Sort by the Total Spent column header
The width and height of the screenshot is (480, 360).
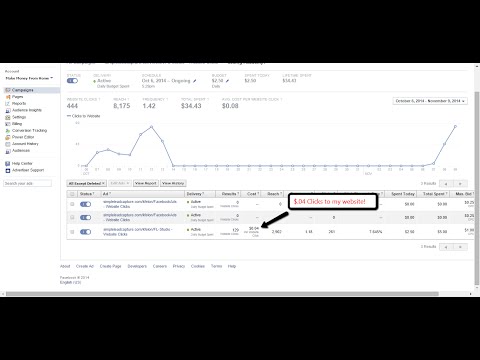click(434, 194)
